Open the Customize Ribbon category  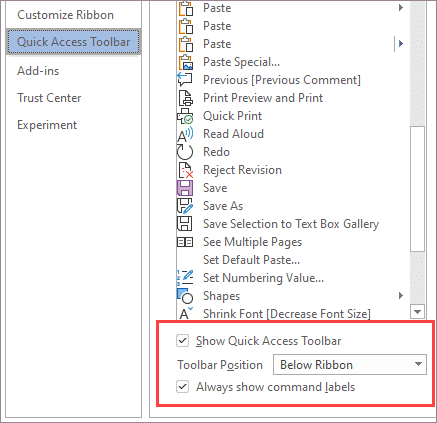[65, 15]
